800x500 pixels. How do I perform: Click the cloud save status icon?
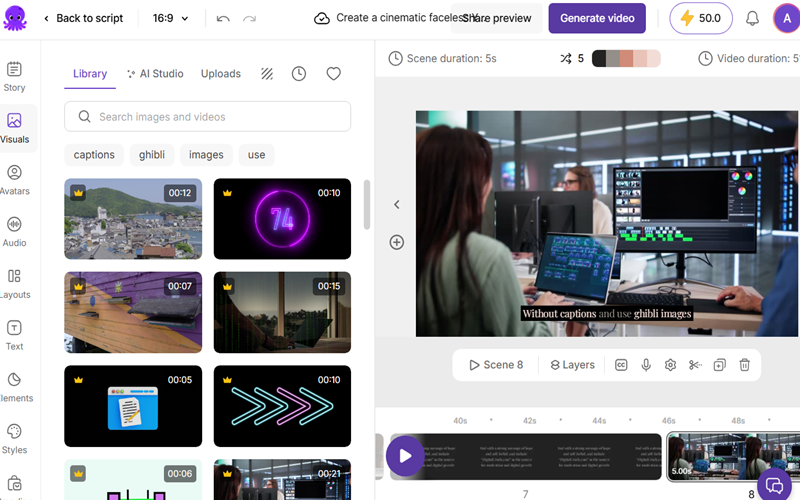(x=321, y=19)
